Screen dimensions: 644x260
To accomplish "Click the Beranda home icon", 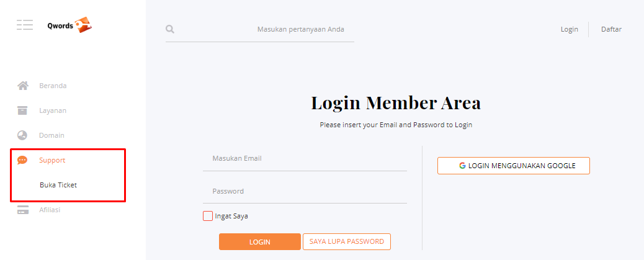I will pyautogui.click(x=22, y=86).
